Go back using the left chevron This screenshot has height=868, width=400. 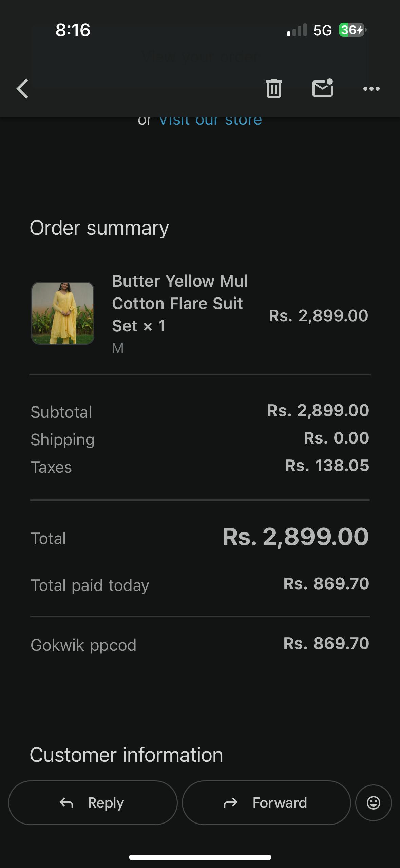click(x=22, y=89)
